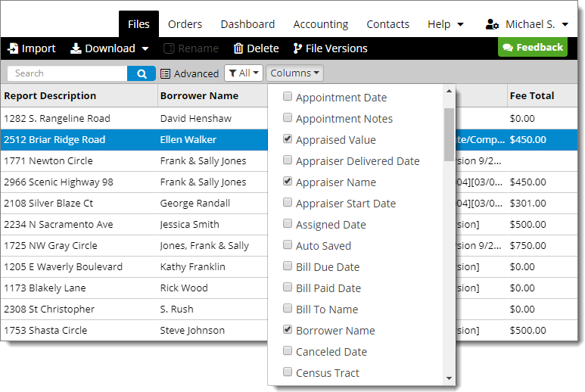Viewport: 585px width, 392px height.
Task: Click the Delete trash icon
Action: [238, 48]
